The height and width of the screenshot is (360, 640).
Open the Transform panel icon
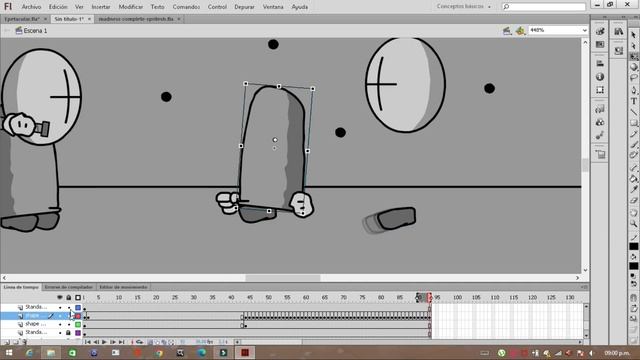600,90
